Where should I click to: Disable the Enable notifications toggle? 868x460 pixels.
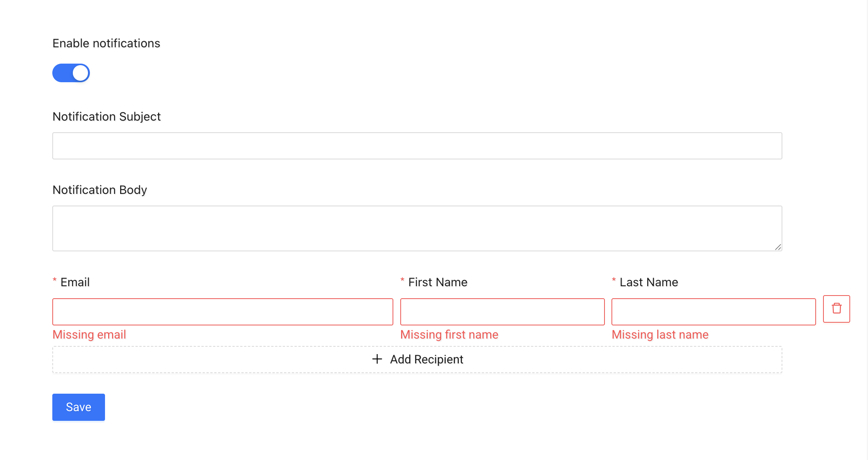(71, 73)
